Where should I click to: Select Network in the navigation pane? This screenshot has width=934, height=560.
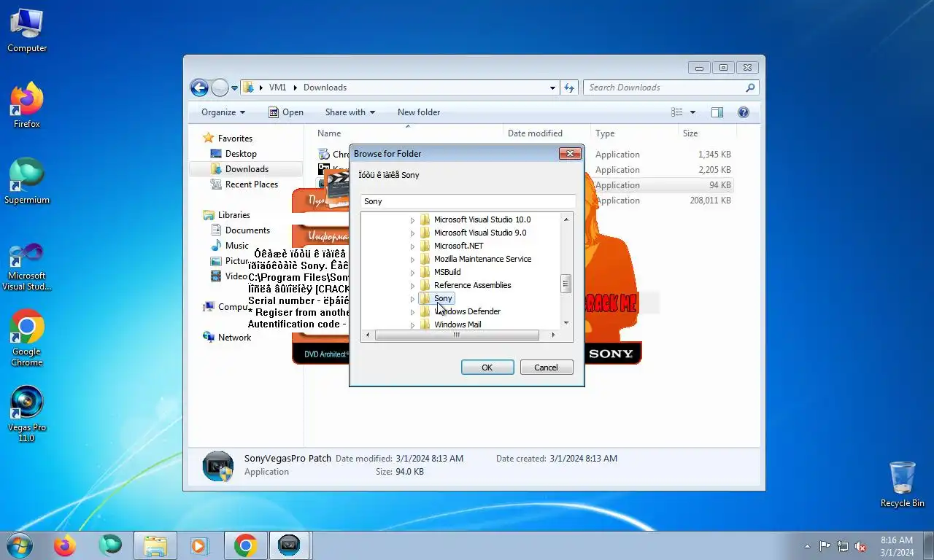click(234, 338)
